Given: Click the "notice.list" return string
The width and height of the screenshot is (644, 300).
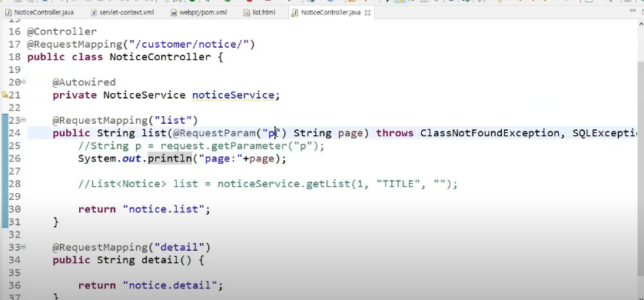Looking at the screenshot, I should click(164, 209).
